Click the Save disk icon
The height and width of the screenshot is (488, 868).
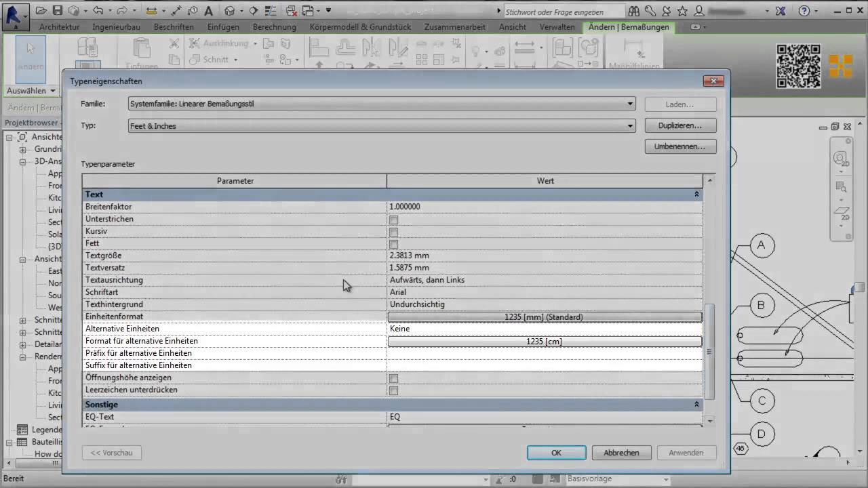pos(58,11)
